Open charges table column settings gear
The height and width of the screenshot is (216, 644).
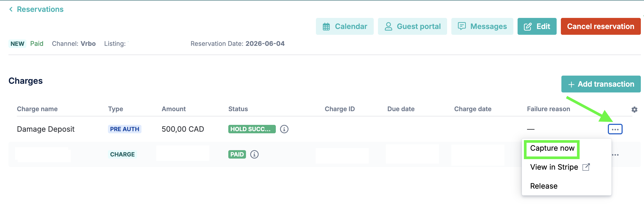pos(634,110)
